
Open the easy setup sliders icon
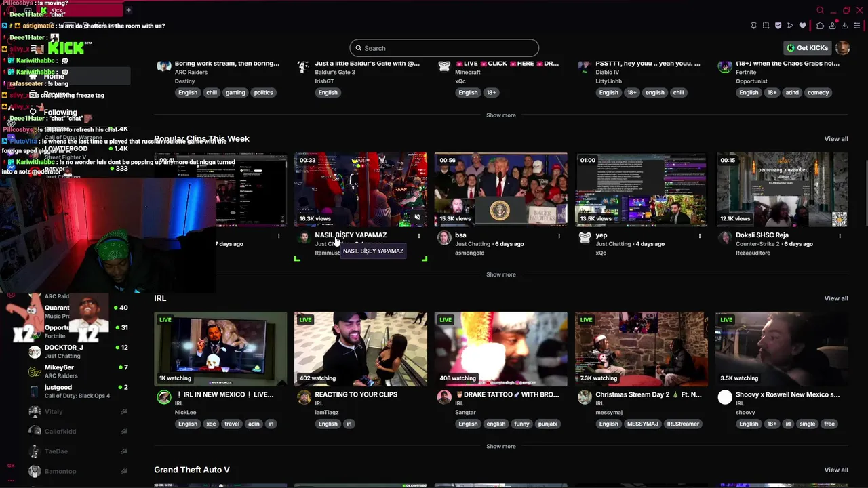click(857, 26)
